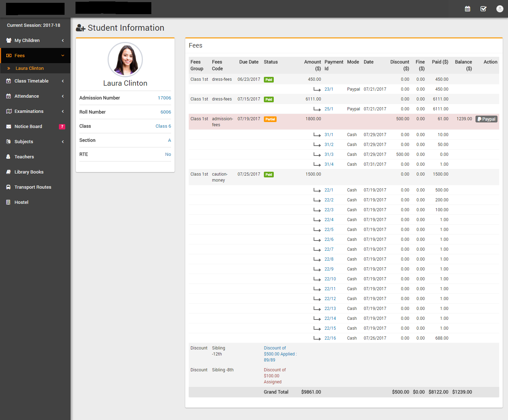The width and height of the screenshot is (508, 420).
Task: Collapse the Fees menu chevron
Action: point(63,56)
